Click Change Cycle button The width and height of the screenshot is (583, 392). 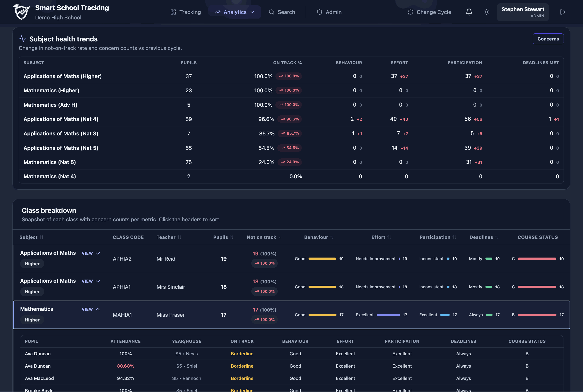click(429, 12)
